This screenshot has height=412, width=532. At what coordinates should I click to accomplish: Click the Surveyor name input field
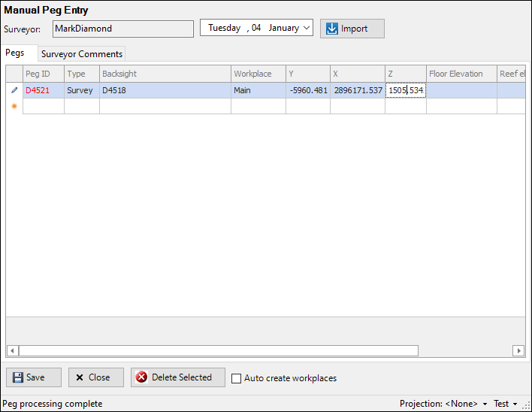122,29
